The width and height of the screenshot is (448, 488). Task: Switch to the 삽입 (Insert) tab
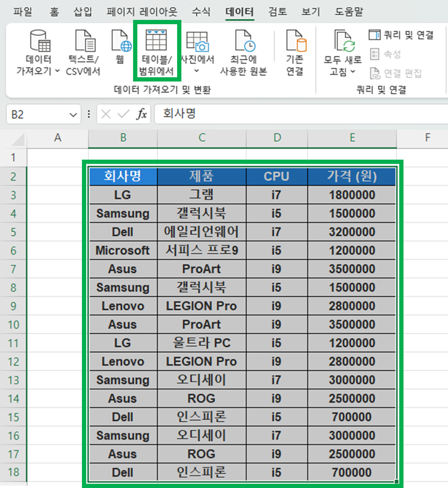(83, 12)
